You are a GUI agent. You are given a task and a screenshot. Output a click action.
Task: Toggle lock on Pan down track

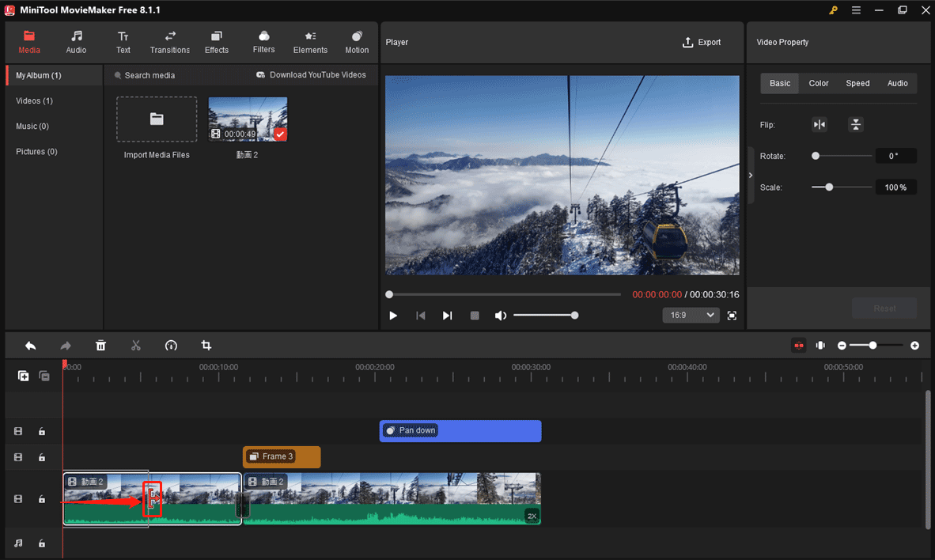click(x=42, y=431)
